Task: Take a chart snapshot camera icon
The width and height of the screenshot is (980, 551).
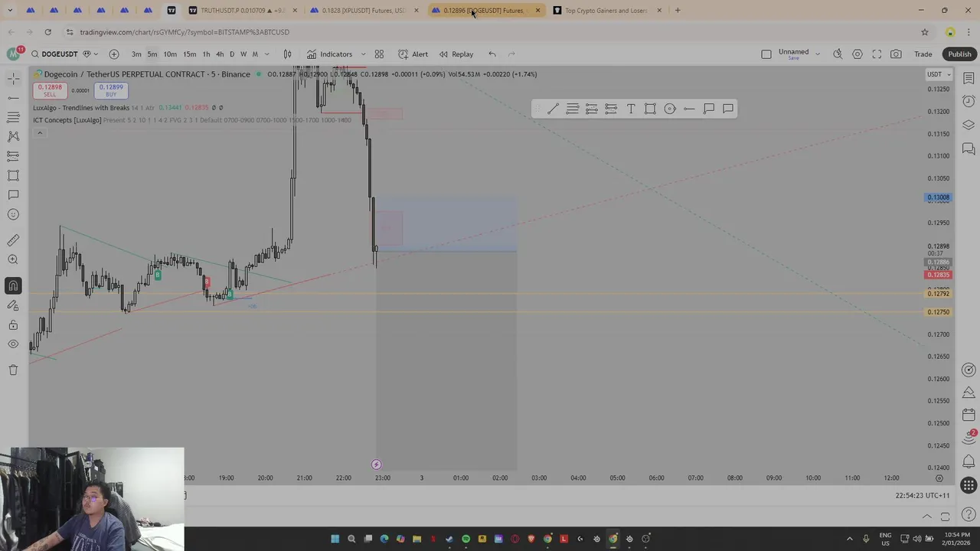Action: [x=896, y=54]
